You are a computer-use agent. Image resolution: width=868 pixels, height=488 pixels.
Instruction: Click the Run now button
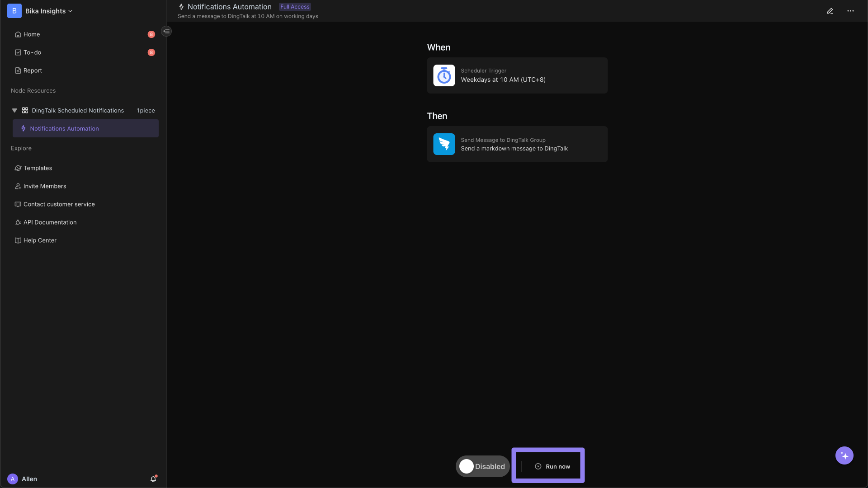pyautogui.click(x=547, y=466)
